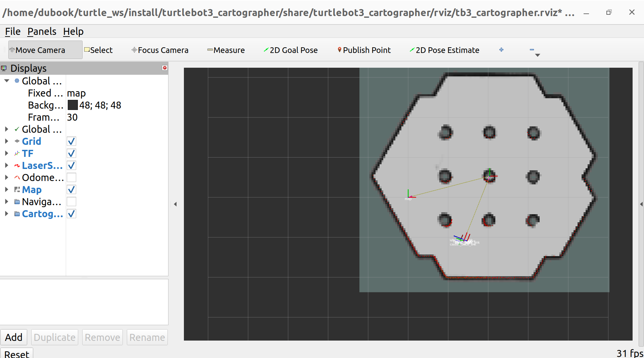Edit the Fixed Frame value map
Image resolution: width=644 pixels, height=358 pixels.
point(77,93)
